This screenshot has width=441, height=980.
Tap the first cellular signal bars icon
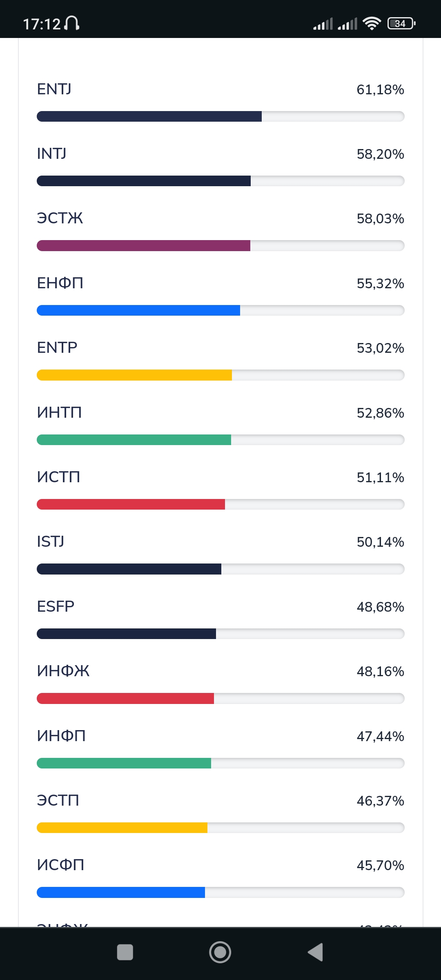[x=323, y=24]
